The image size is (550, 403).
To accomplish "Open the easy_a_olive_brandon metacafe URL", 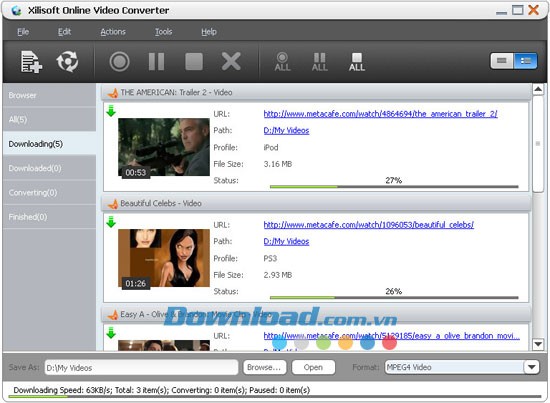I will [x=391, y=336].
